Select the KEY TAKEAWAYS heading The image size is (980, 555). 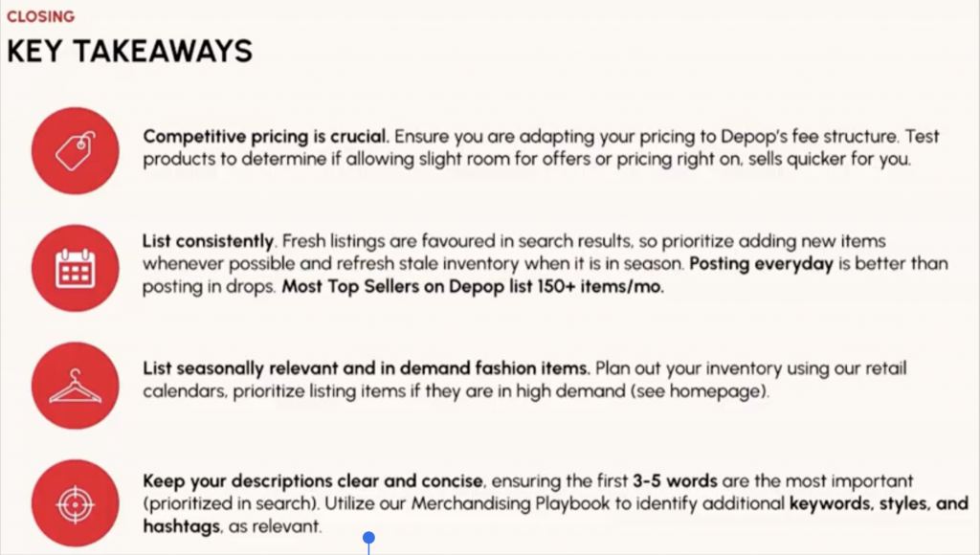point(129,51)
